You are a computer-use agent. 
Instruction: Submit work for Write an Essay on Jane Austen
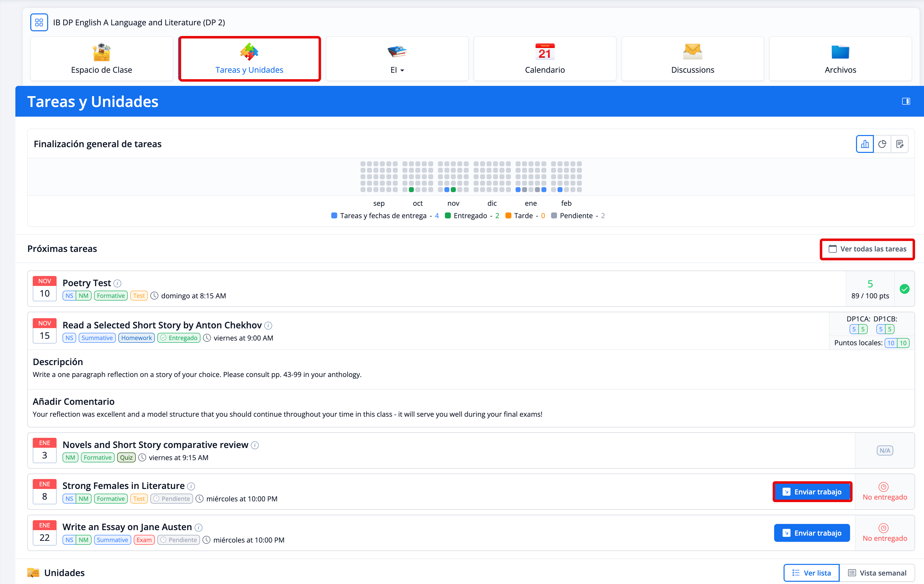coord(812,533)
